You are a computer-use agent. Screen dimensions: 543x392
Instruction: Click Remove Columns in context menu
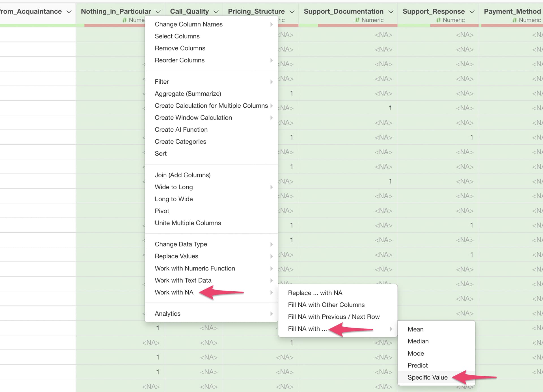(x=180, y=48)
